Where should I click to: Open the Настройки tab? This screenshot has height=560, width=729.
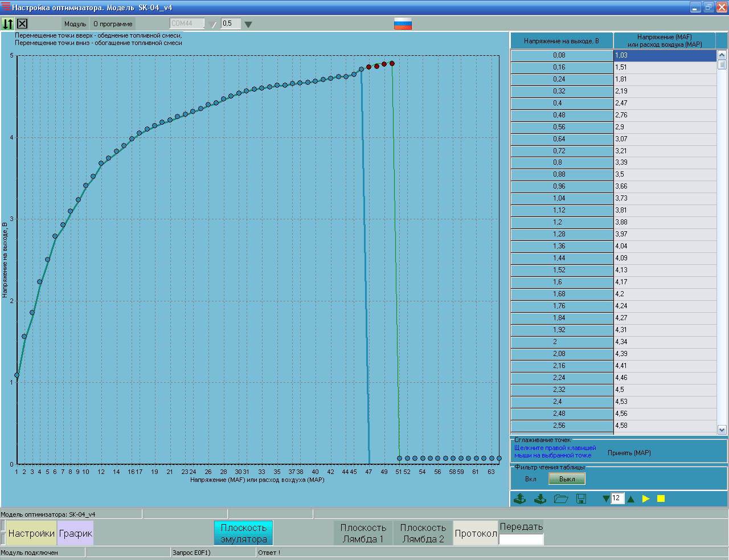pyautogui.click(x=31, y=534)
